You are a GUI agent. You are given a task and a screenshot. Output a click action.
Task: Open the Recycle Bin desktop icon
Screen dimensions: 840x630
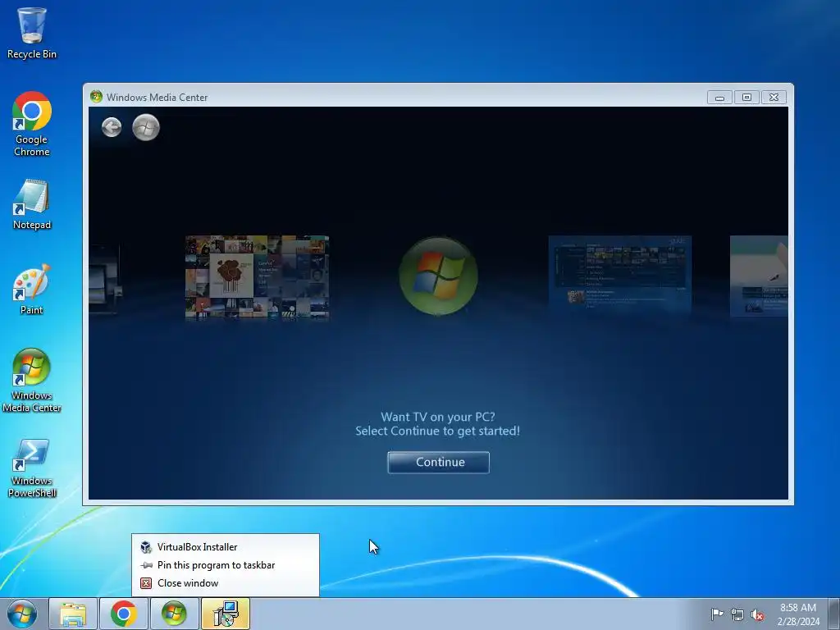coord(32,32)
